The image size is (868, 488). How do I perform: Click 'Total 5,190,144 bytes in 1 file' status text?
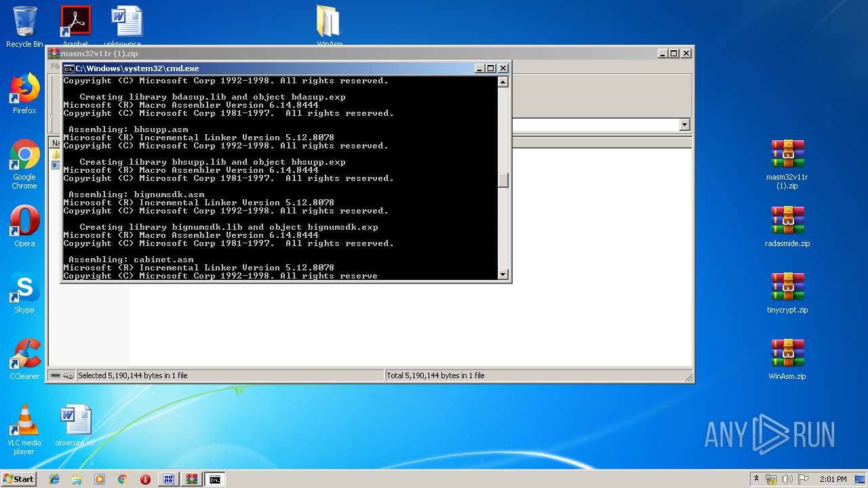[435, 375]
